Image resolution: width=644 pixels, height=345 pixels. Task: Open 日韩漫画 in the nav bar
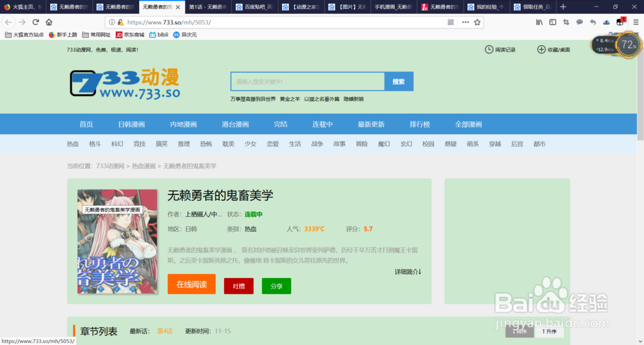click(x=131, y=124)
